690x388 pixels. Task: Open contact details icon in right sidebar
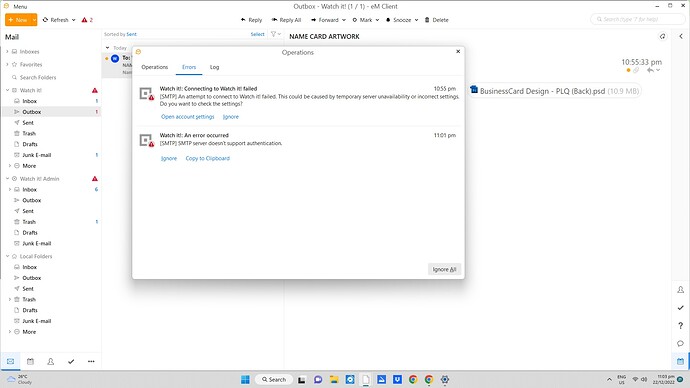680,289
